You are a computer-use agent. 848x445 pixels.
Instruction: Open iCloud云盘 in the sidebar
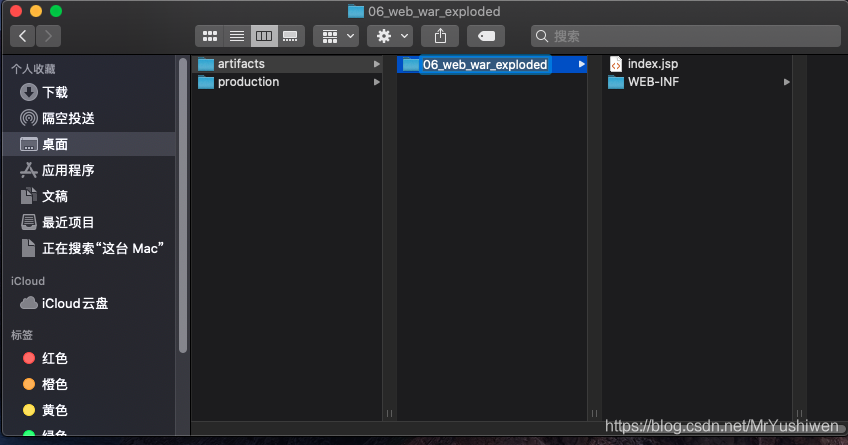pyautogui.click(x=89, y=303)
